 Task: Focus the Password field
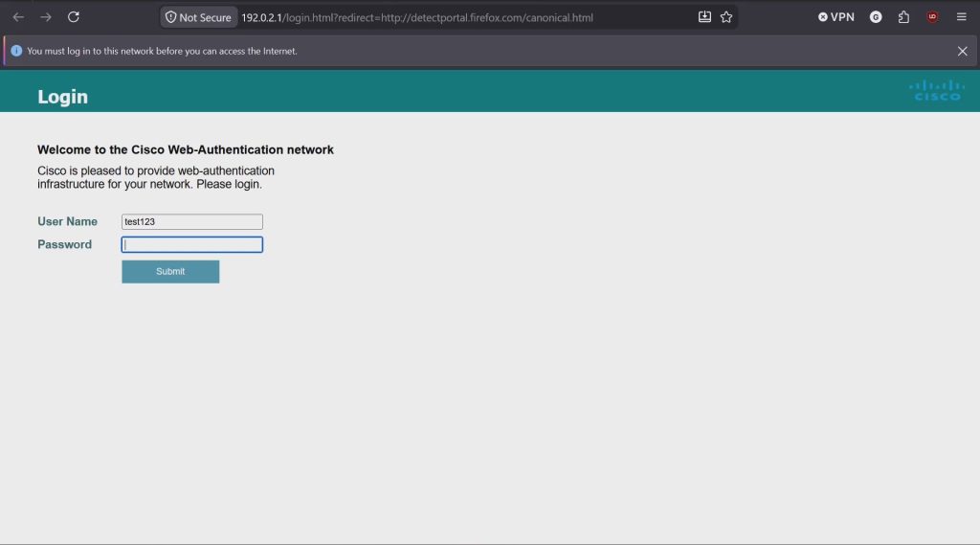(x=191, y=244)
